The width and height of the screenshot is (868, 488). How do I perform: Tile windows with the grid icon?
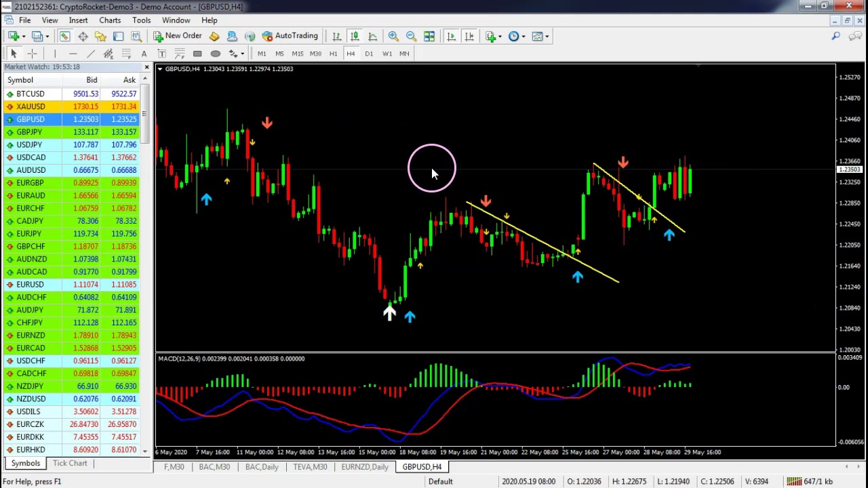(x=429, y=36)
